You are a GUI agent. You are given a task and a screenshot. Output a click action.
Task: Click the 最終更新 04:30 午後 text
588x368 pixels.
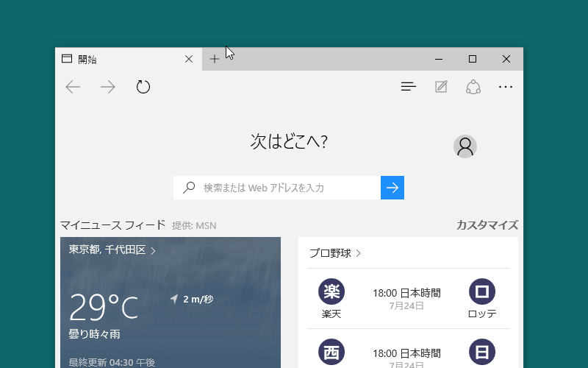click(x=112, y=362)
